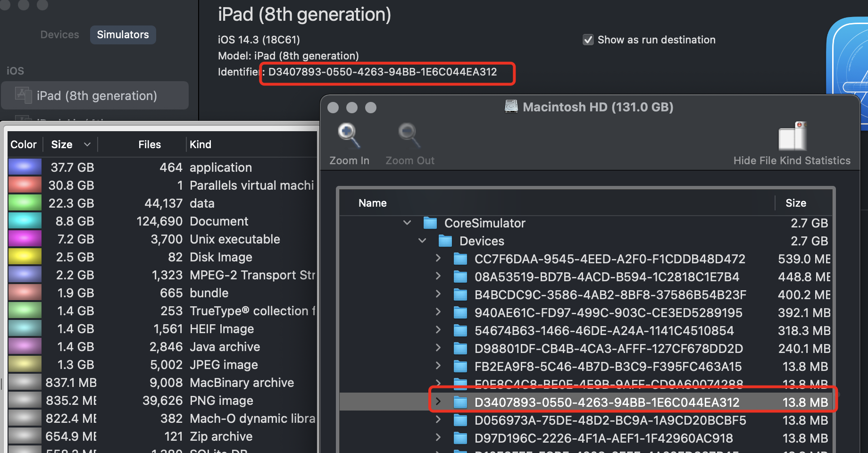Select the D3407893-0550-4263-94BB-1E6C044EA312 folder row
This screenshot has width=868, height=453.
[x=586, y=402]
